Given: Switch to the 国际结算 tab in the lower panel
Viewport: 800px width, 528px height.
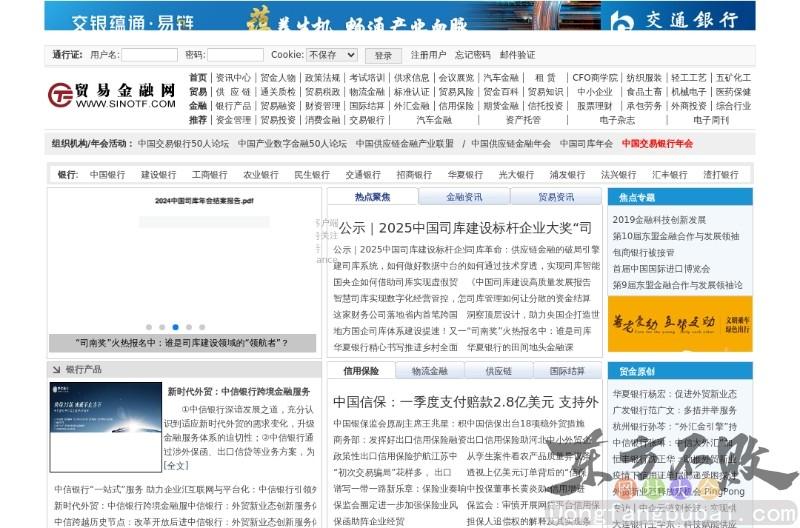Looking at the screenshot, I should pos(567,371).
